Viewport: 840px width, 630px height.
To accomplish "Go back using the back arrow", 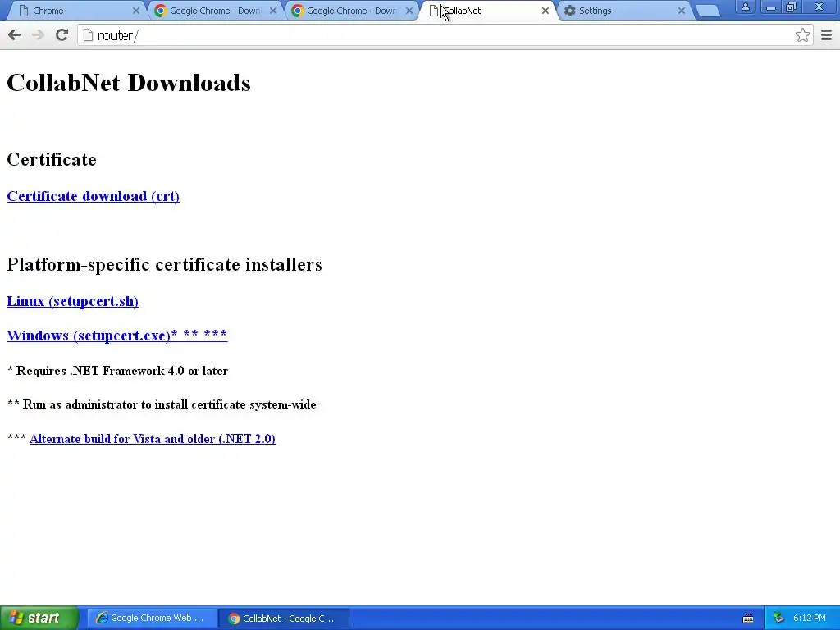I will coord(15,35).
